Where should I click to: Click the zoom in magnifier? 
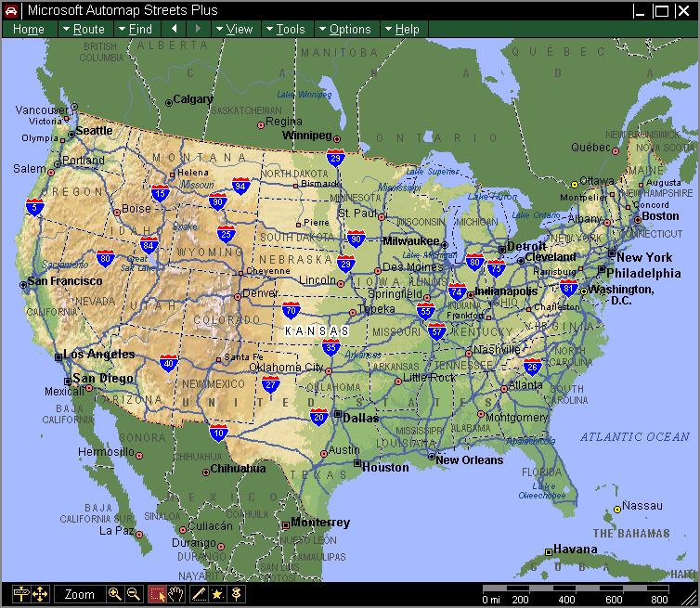(115, 594)
